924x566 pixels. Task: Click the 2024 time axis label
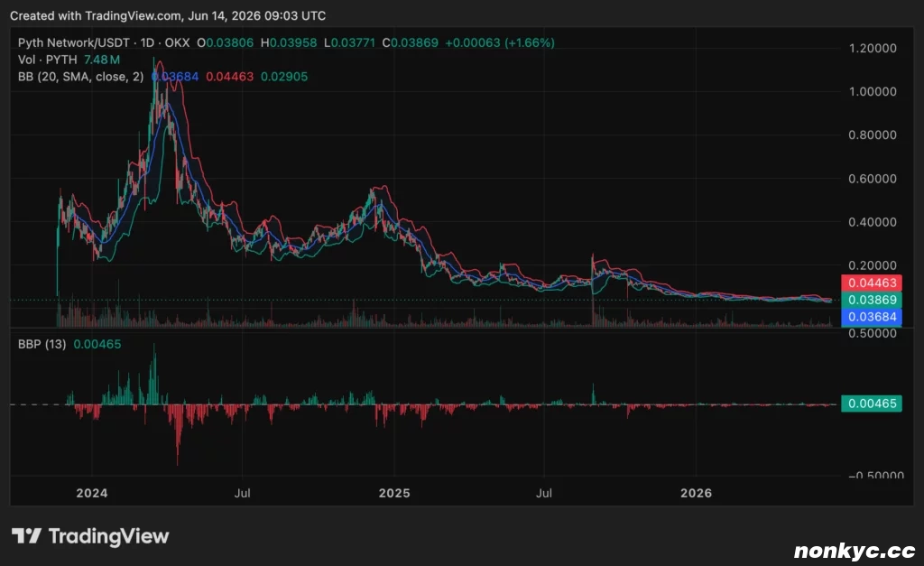click(92, 493)
